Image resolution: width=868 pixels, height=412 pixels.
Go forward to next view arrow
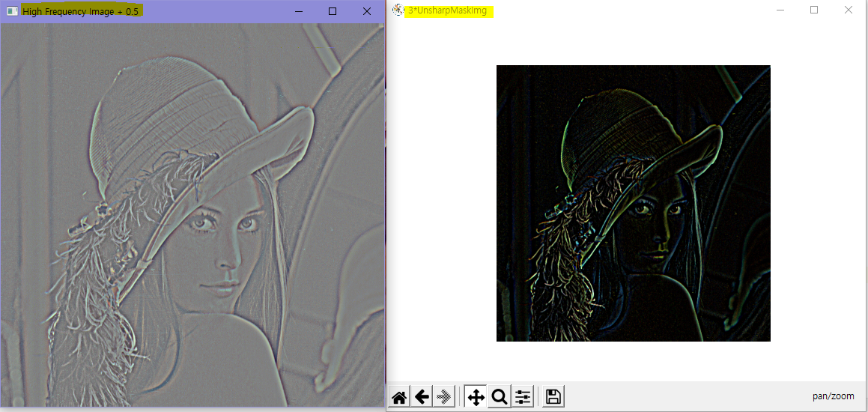444,396
